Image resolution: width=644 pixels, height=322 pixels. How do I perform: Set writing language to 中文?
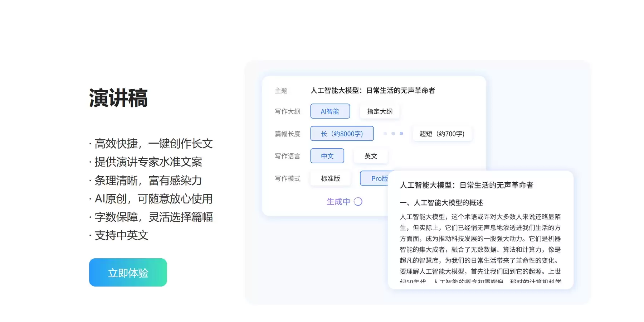point(327,156)
